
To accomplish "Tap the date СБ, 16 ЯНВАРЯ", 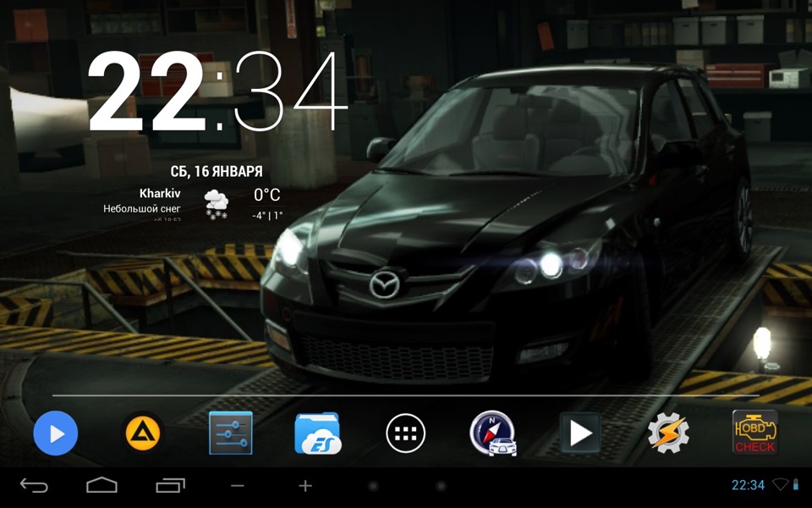I will point(217,171).
